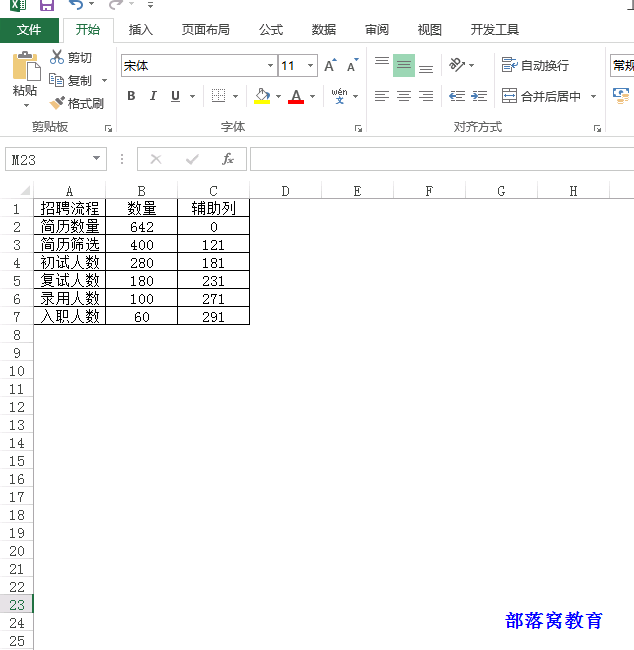Select cell B2 containing 642
The height and width of the screenshot is (650, 634).
[x=142, y=227]
